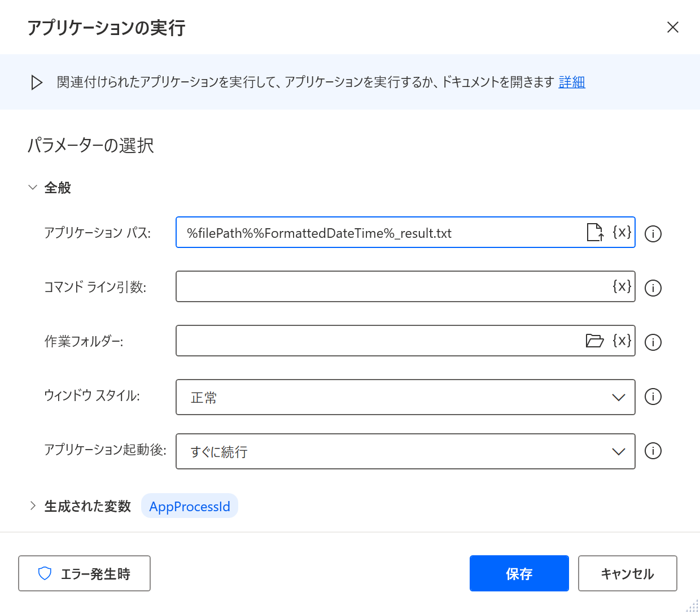The image size is (700, 614).
Task: Show info for 作業フォルダー
Action: click(x=653, y=342)
